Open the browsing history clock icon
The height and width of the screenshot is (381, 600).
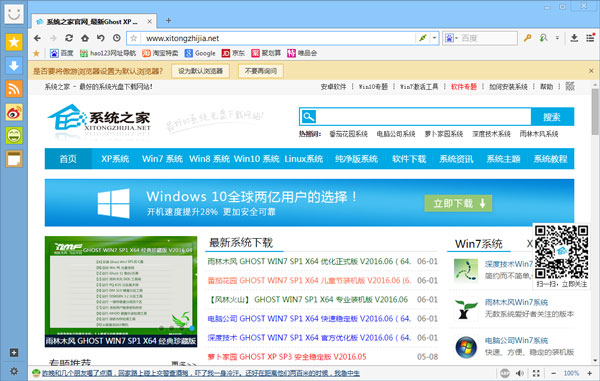point(117,38)
